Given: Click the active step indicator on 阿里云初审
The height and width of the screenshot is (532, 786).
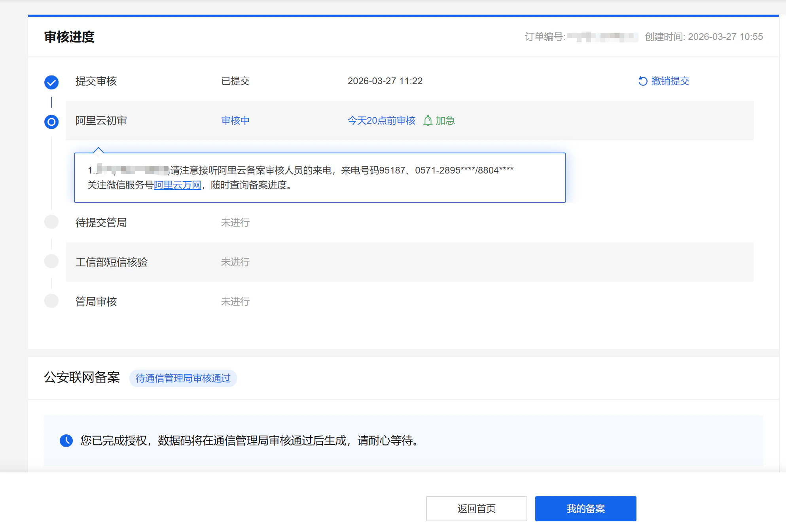Looking at the screenshot, I should click(51, 121).
